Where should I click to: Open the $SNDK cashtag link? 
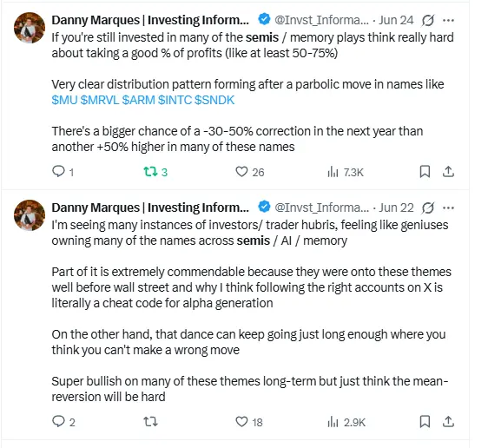pyautogui.click(x=214, y=100)
